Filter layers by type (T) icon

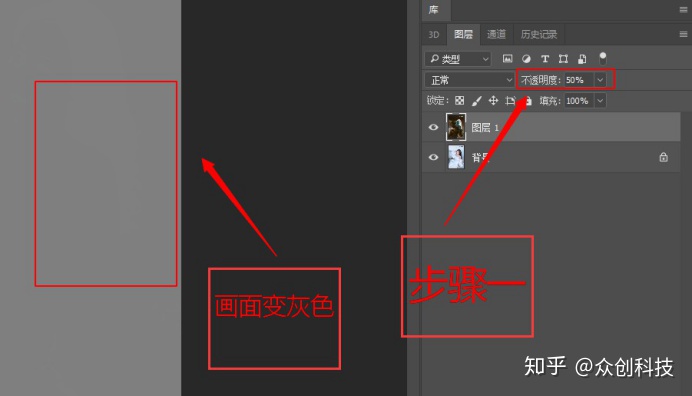pyautogui.click(x=545, y=59)
